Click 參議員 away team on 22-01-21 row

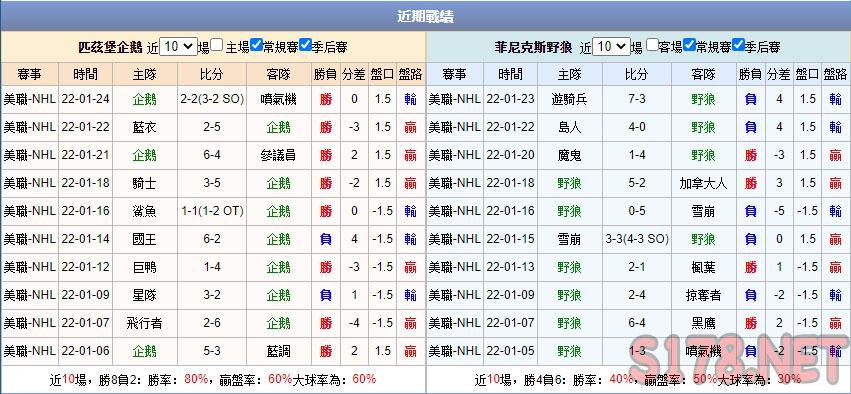[x=278, y=155]
